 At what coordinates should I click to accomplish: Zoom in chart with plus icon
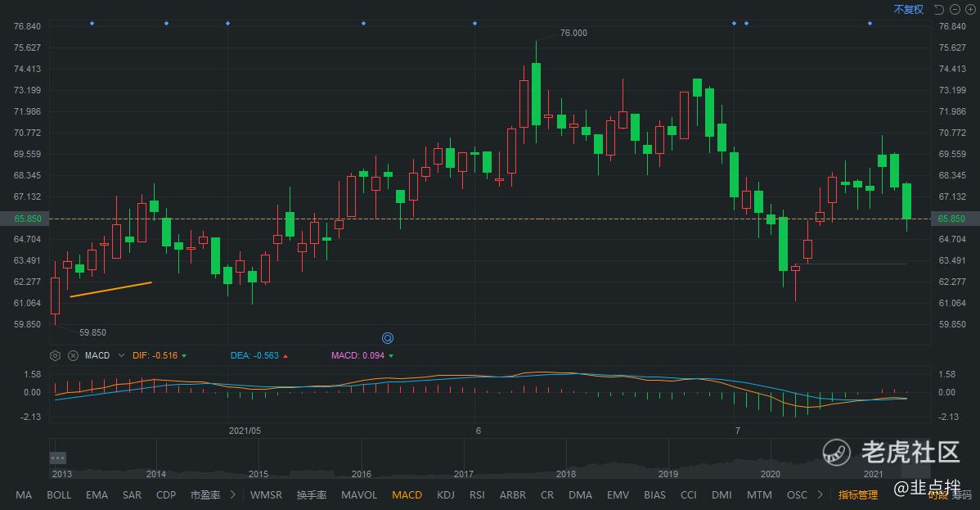(x=971, y=9)
